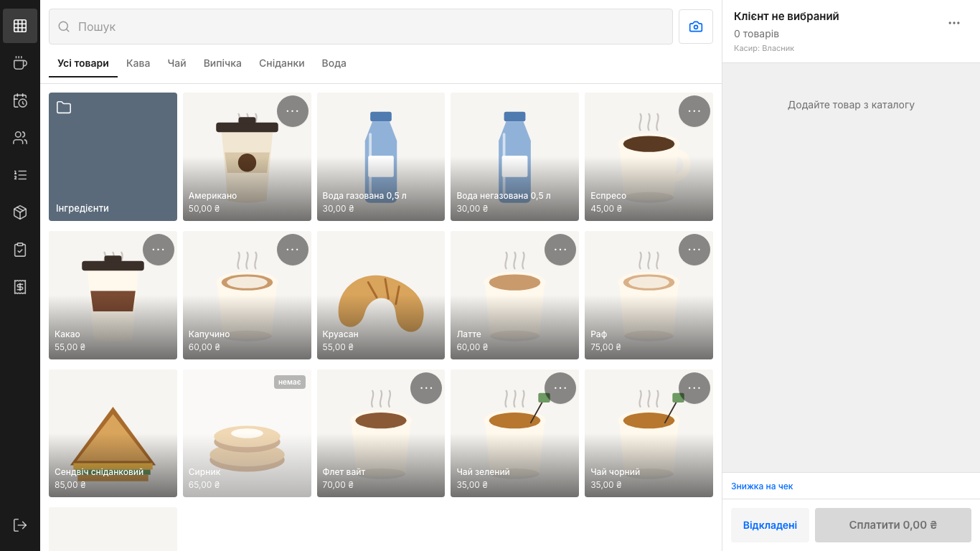
Task: Select the Усі товари tab
Action: (x=83, y=63)
